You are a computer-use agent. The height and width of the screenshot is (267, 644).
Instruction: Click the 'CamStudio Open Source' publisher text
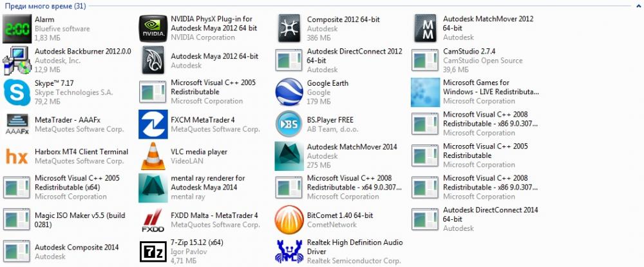(x=482, y=61)
